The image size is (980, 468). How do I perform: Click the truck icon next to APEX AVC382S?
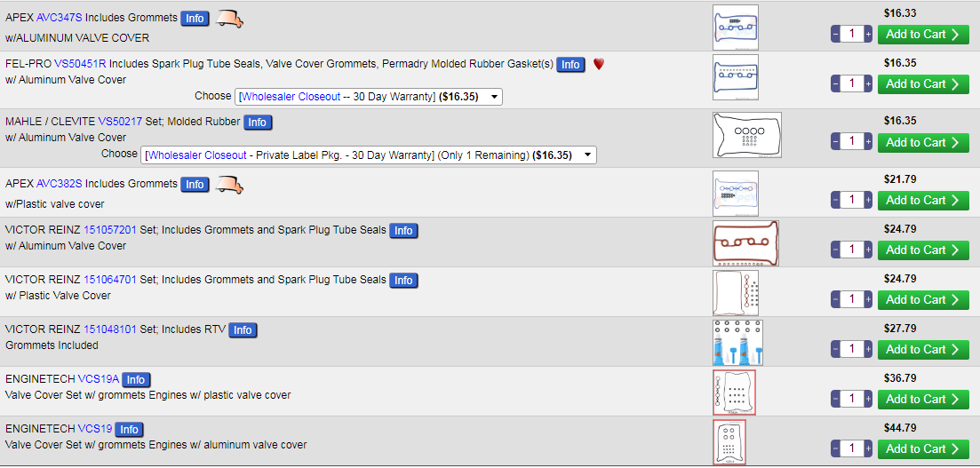point(230,184)
